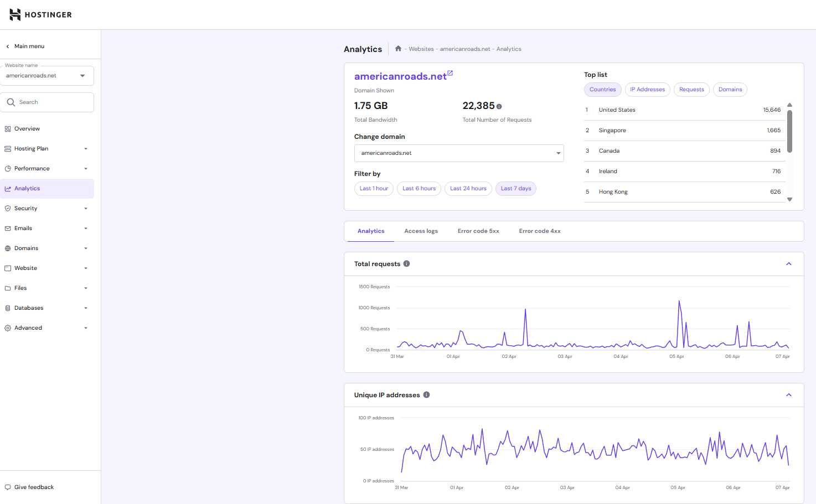Image resolution: width=816 pixels, height=504 pixels.
Task: Select Analytics in the sidebar menu
Action: pyautogui.click(x=47, y=189)
